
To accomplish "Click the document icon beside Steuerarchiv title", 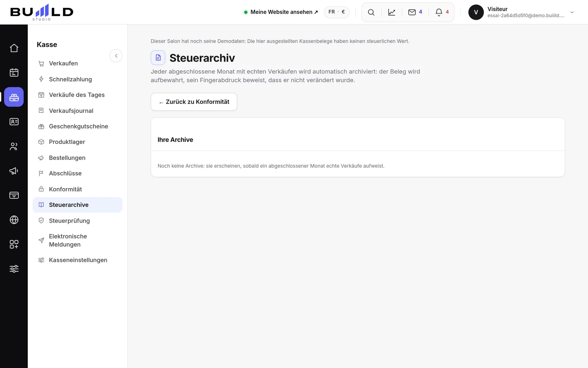I will coord(158,58).
